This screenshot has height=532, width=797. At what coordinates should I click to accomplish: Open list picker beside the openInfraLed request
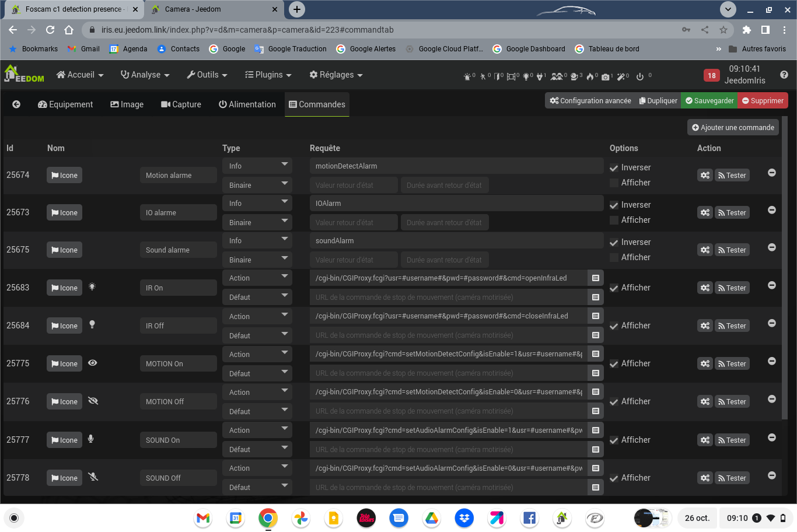(596, 278)
